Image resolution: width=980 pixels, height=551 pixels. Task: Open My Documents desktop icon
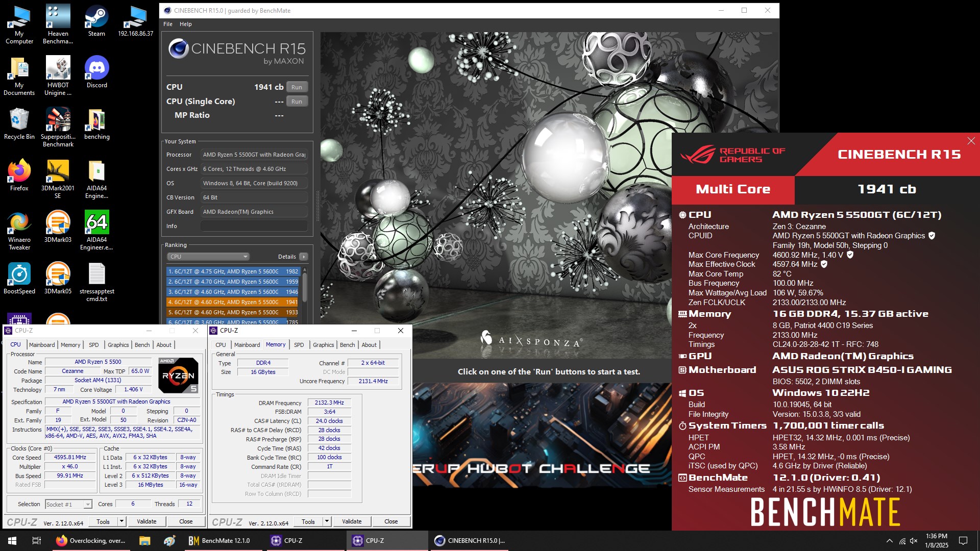[x=19, y=76]
